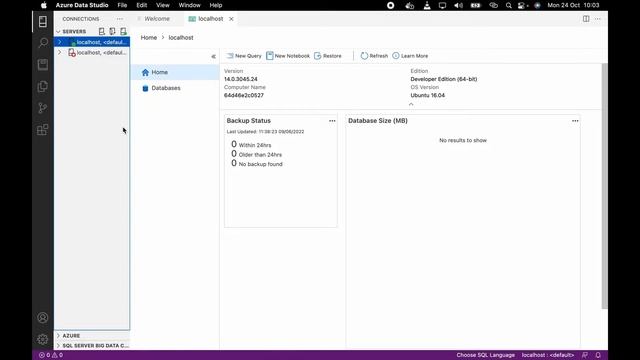Open Backup Status widget options menu
The height and width of the screenshot is (360, 640).
click(x=332, y=121)
